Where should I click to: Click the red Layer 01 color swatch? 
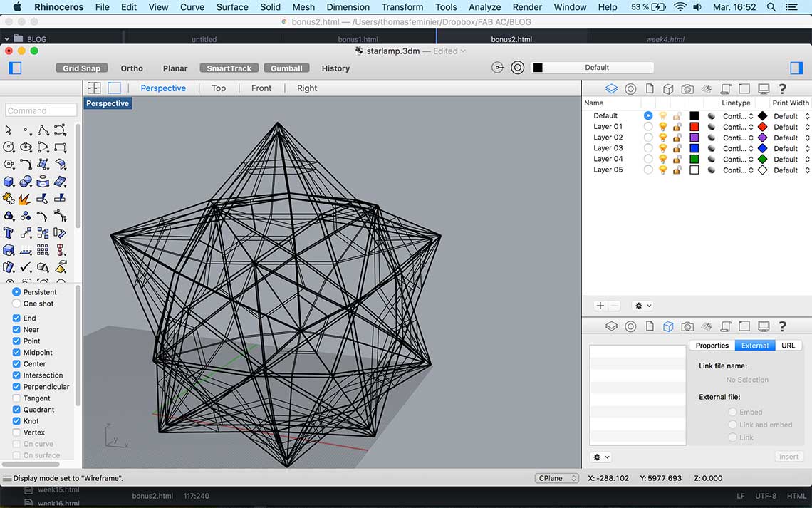[694, 127]
